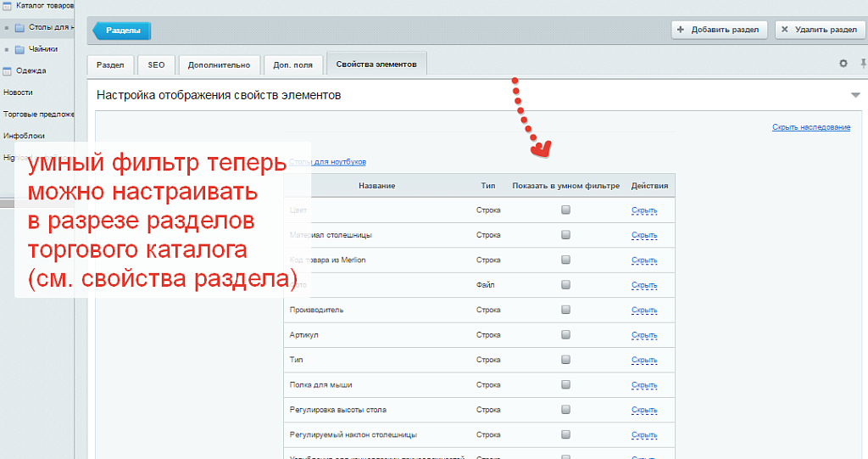Screen dimensions: 868x459
Task: Click the settings gear icon above the tabs
Action: click(x=843, y=64)
